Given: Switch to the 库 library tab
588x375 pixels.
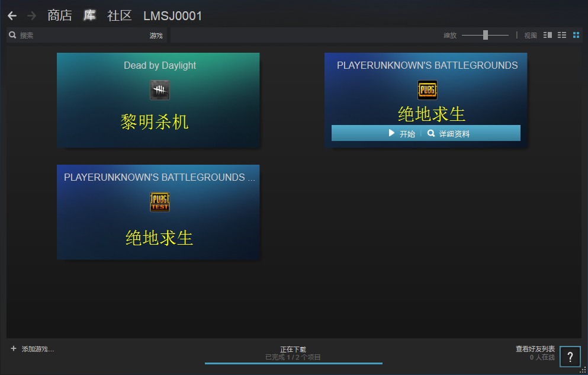Looking at the screenshot, I should (89, 16).
